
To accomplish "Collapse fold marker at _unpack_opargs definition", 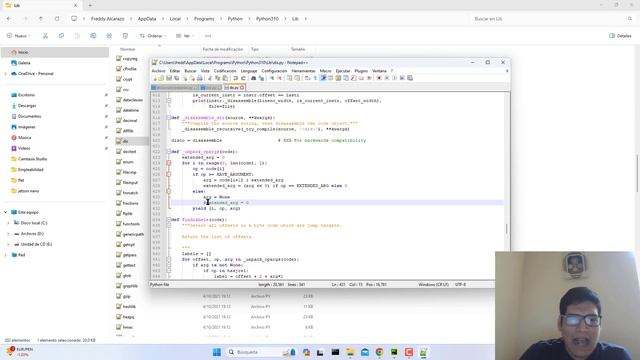I will [x=169, y=151].
